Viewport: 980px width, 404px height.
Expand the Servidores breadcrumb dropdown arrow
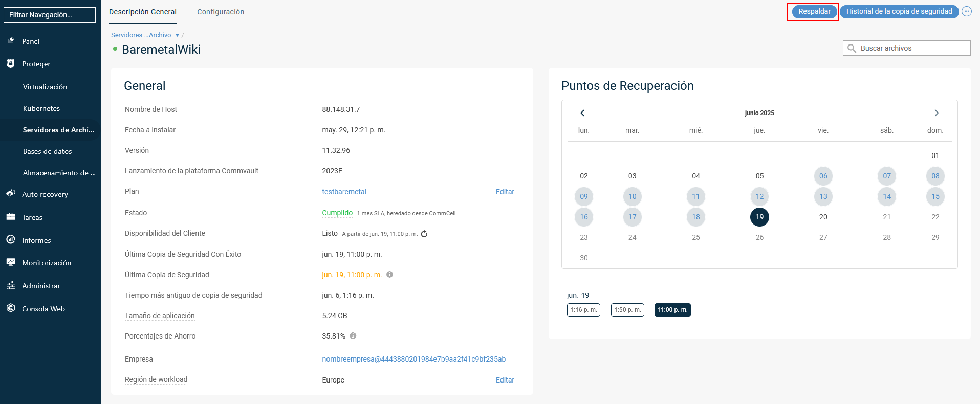tap(177, 35)
